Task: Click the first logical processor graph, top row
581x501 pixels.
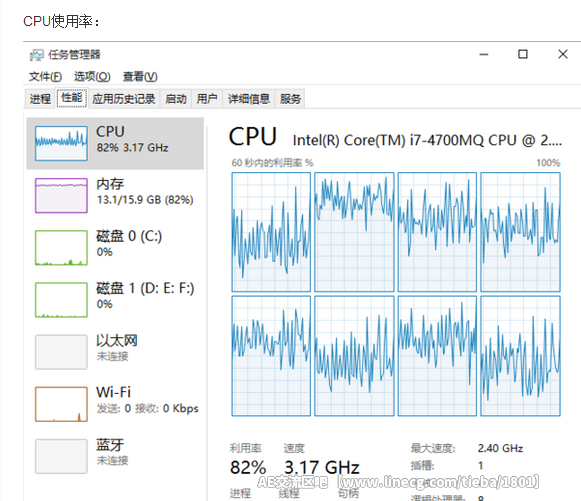Action: click(271, 232)
